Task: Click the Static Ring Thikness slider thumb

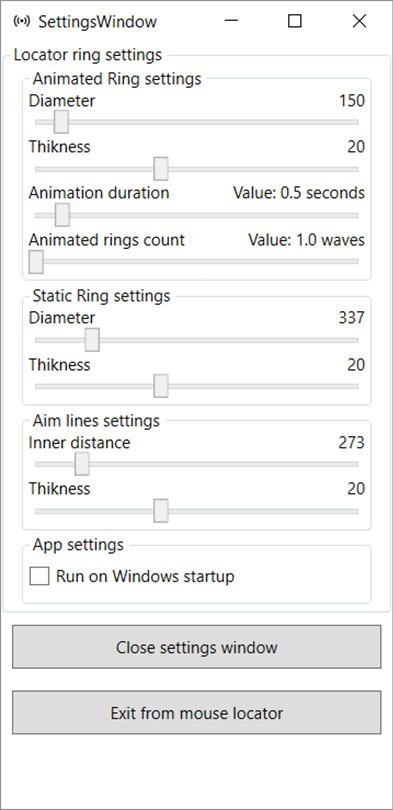Action: pyautogui.click(x=161, y=386)
